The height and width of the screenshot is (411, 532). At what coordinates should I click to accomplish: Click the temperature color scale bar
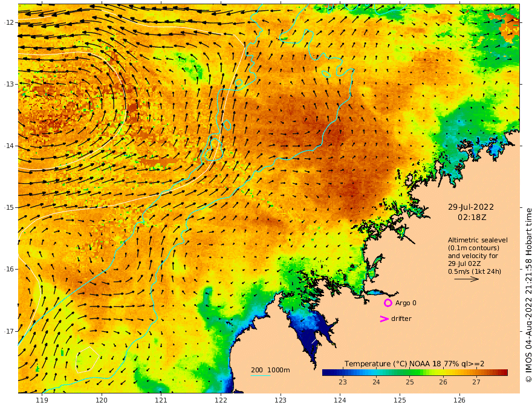click(x=415, y=372)
